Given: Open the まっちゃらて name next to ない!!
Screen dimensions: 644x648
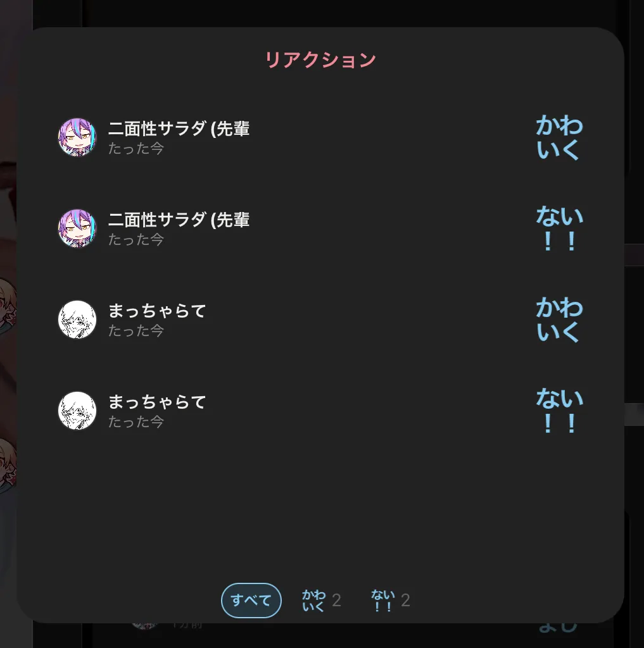Looking at the screenshot, I should [x=157, y=402].
